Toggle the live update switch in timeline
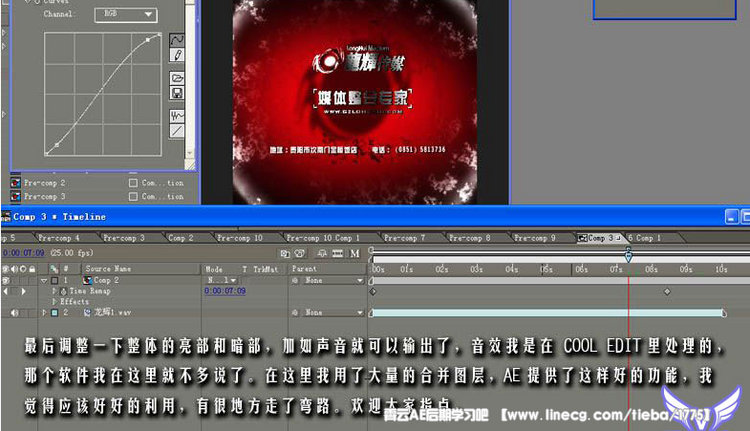 tap(286, 254)
